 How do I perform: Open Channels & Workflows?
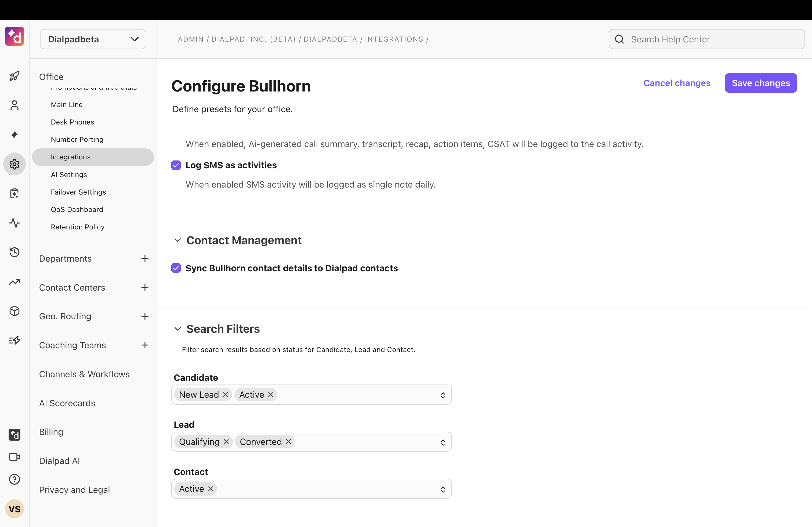click(x=84, y=374)
